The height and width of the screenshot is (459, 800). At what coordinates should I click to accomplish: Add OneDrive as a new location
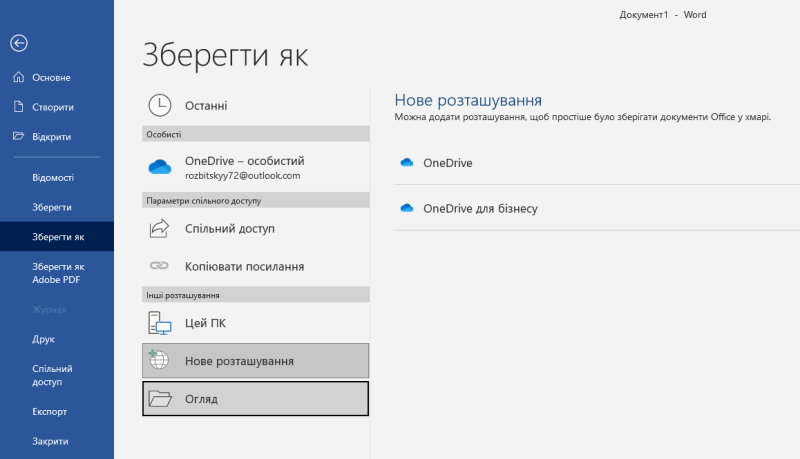tap(447, 162)
